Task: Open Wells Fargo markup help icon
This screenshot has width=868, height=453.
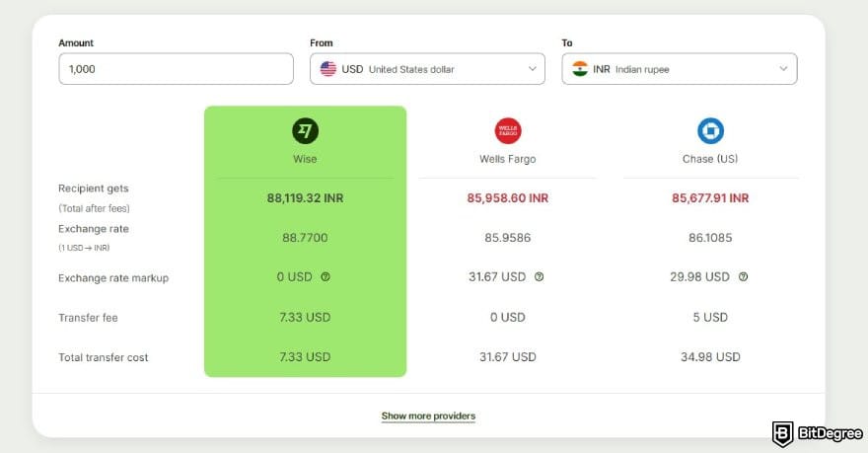Action: click(x=539, y=277)
